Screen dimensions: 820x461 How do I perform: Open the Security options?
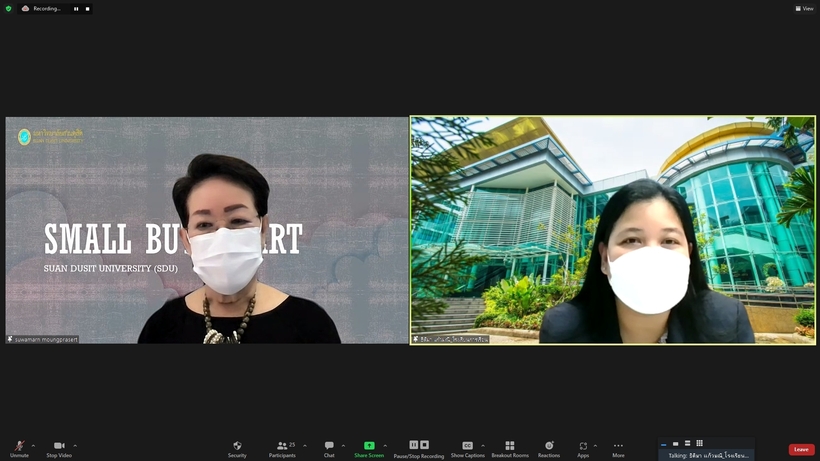click(x=237, y=449)
